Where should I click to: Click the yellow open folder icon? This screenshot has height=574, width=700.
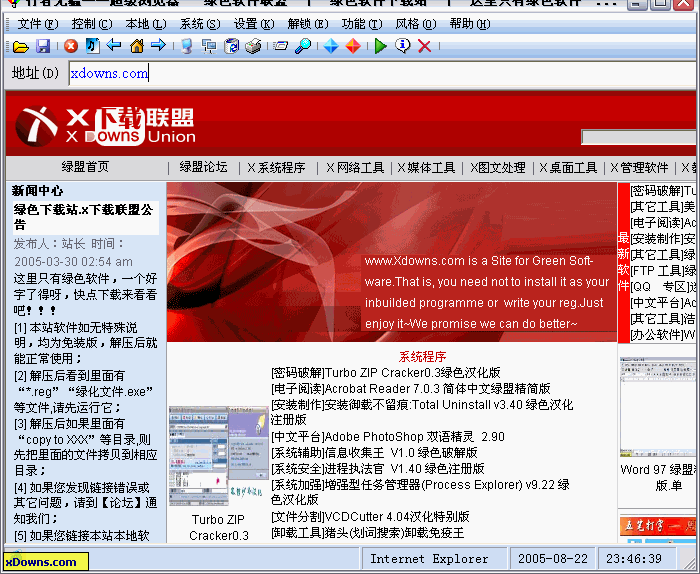coord(21,46)
